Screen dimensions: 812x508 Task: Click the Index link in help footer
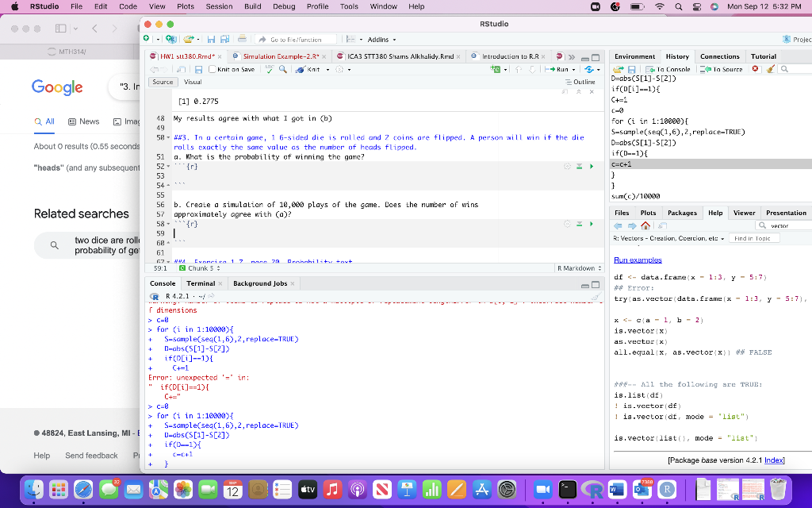click(774, 460)
